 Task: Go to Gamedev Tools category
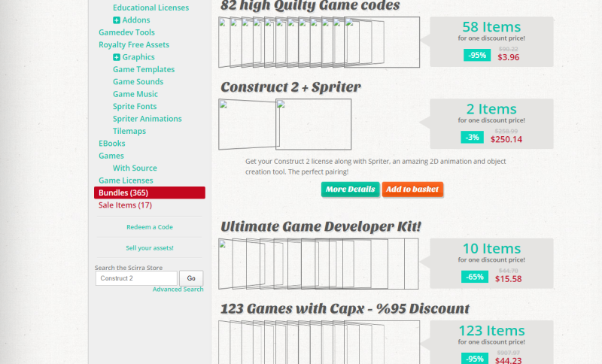pyautogui.click(x=126, y=32)
